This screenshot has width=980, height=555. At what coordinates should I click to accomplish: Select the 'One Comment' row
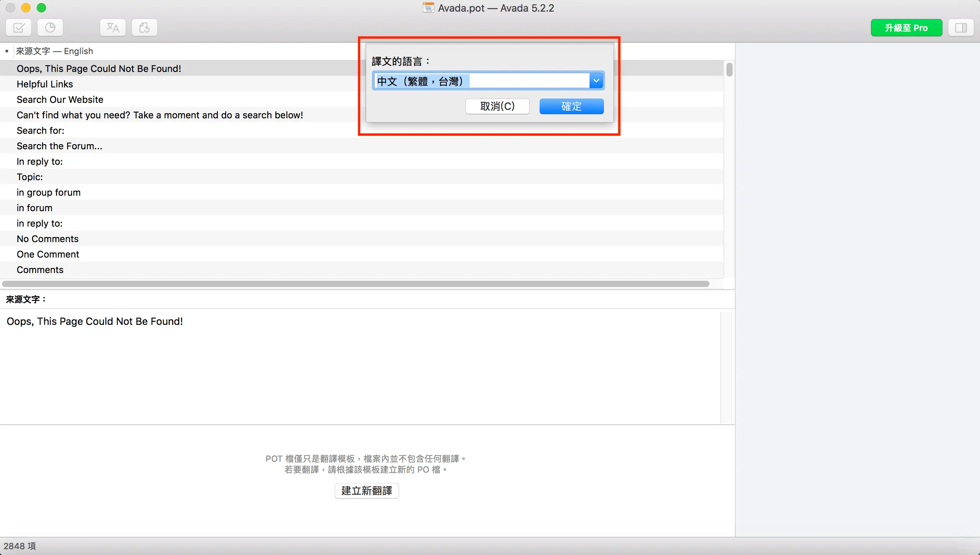(361, 254)
